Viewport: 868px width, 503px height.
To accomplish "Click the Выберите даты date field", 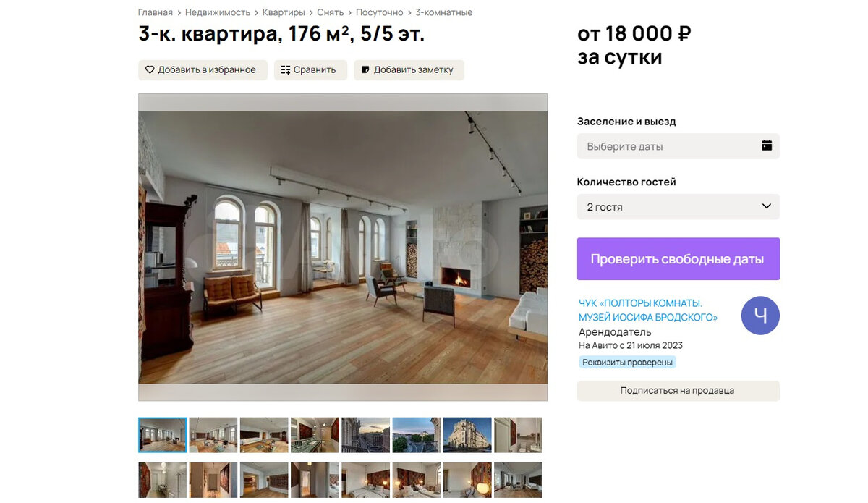I will [678, 146].
